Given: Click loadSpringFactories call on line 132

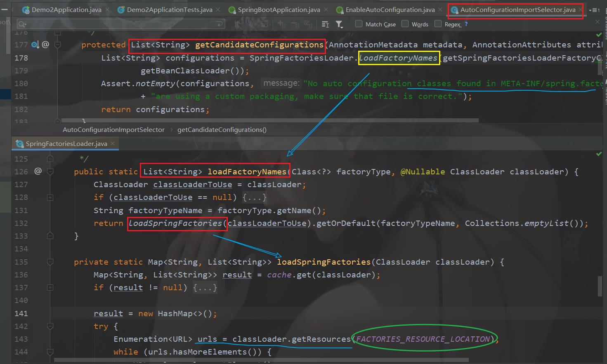Looking at the screenshot, I should (x=175, y=223).
